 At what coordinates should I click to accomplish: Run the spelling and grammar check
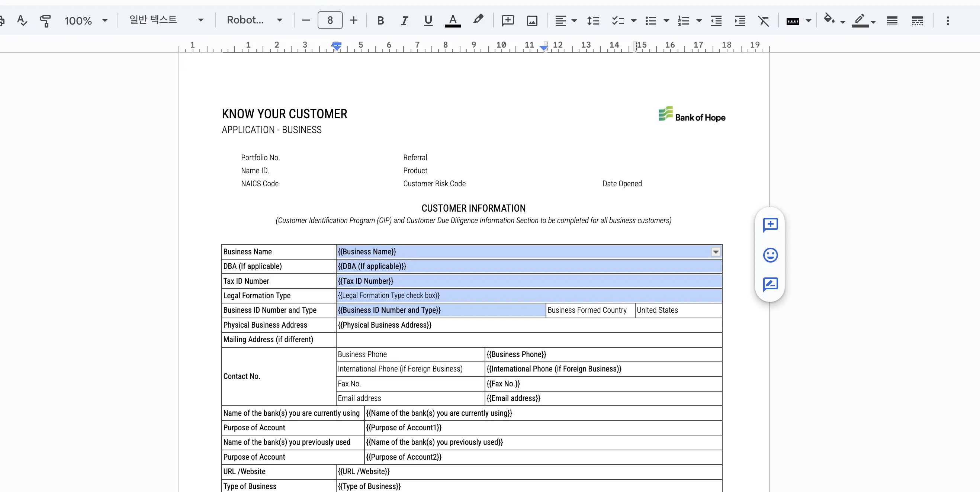pos(22,20)
